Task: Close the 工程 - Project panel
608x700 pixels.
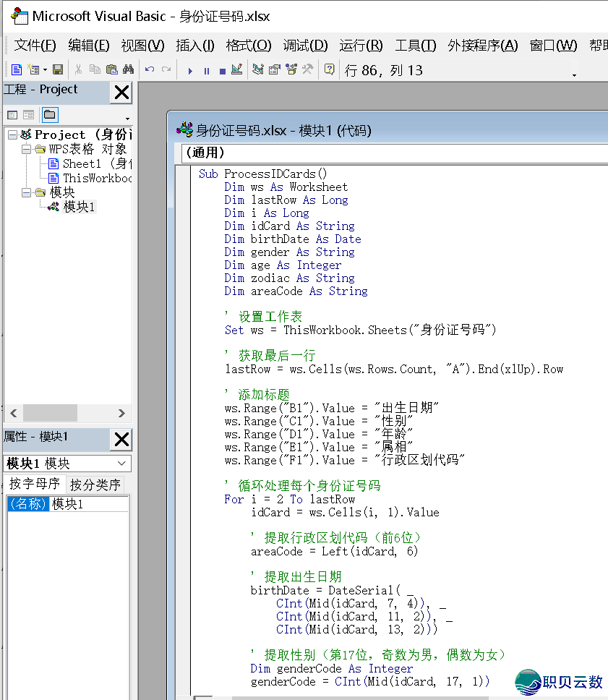Action: click(121, 93)
